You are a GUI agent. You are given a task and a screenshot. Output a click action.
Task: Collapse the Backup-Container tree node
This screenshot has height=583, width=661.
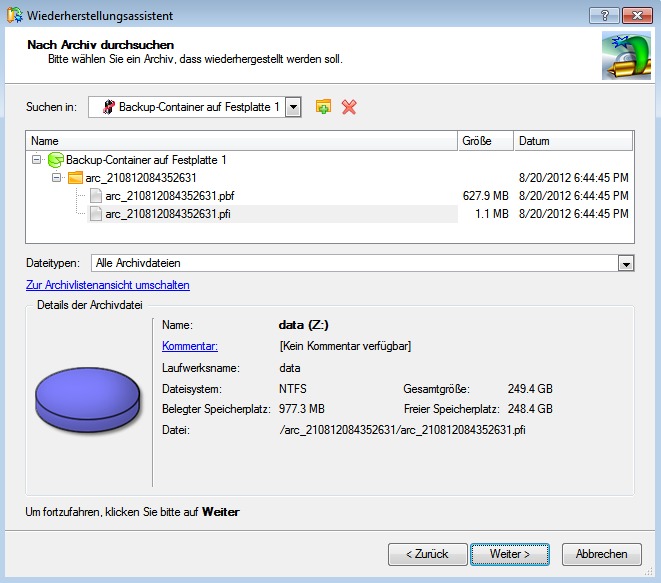pyautogui.click(x=37, y=160)
